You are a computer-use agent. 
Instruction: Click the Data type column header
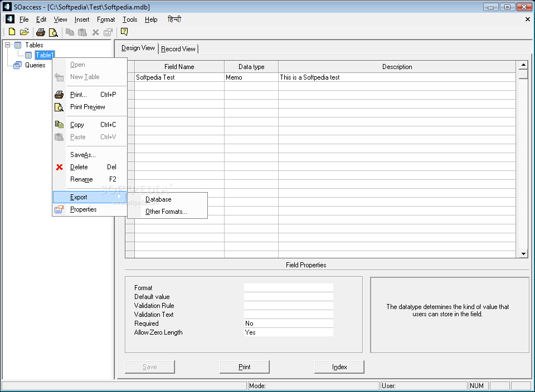click(251, 67)
